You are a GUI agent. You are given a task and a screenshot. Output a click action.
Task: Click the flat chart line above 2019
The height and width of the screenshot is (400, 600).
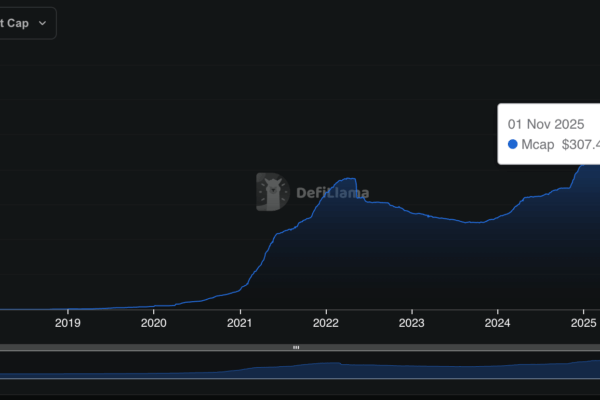pyautogui.click(x=67, y=309)
